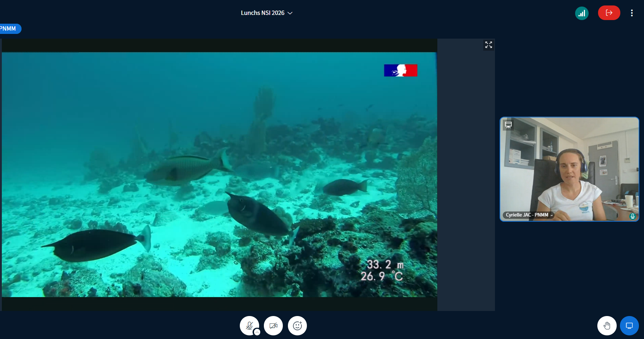Viewport: 644px width, 339px height.
Task: Click the 26.9 °C temperature readout
Action: tap(381, 277)
